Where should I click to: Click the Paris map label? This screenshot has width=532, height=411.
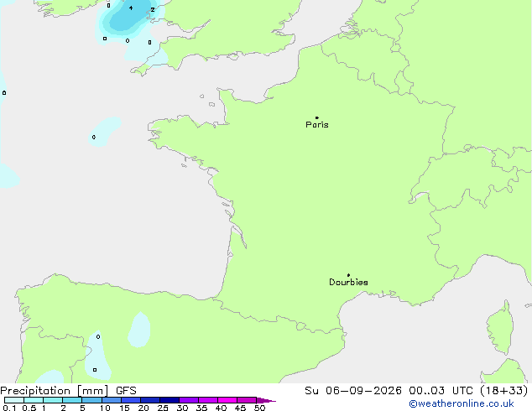[x=317, y=125]
